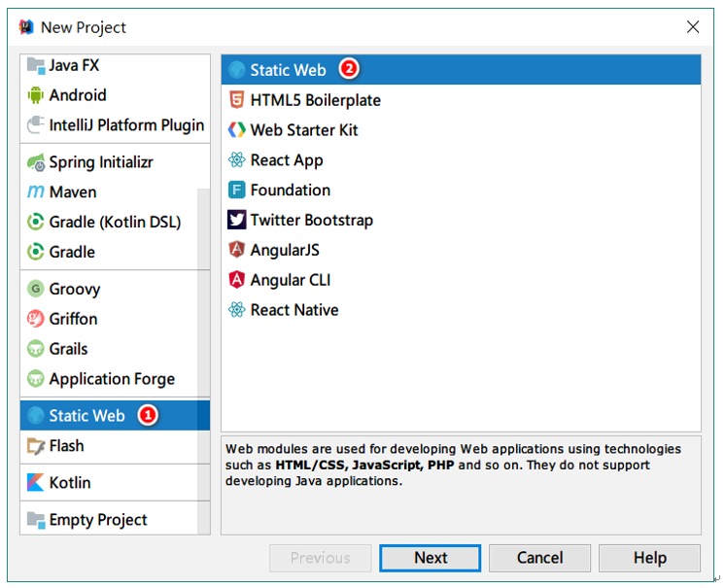Viewport: 725px width, 588px height.
Task: Click the Maven 'm' icon
Action: coord(36,191)
